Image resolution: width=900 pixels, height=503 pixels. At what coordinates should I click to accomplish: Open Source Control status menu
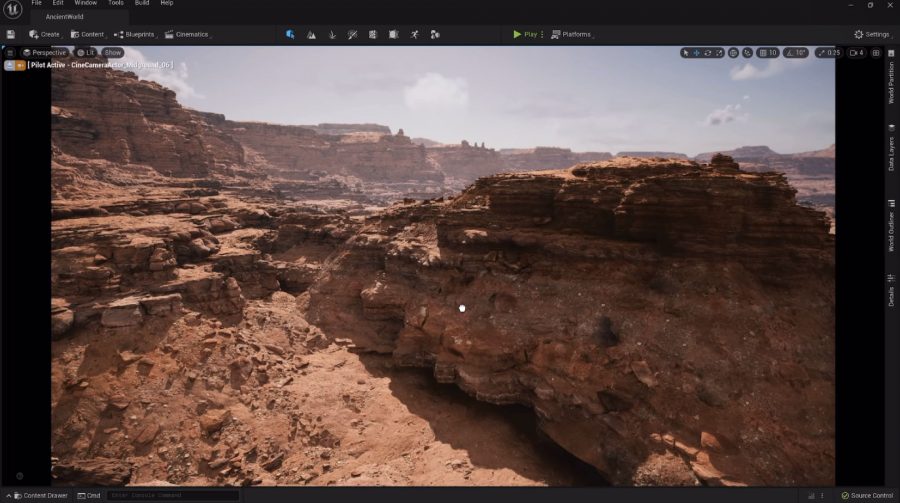(867, 496)
